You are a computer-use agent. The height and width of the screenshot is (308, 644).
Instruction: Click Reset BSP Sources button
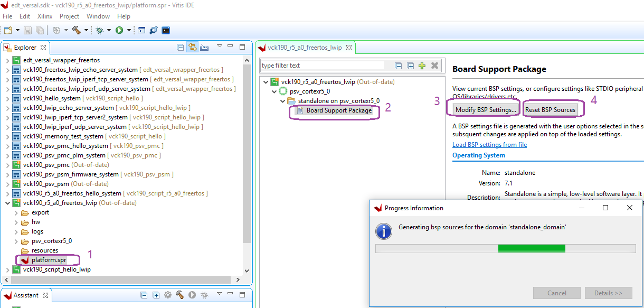click(x=550, y=109)
